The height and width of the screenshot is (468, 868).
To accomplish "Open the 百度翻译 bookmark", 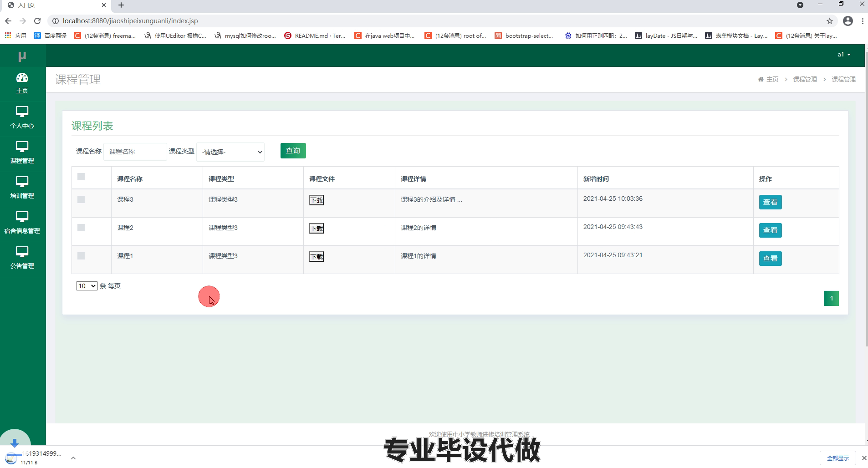I will (x=50, y=36).
